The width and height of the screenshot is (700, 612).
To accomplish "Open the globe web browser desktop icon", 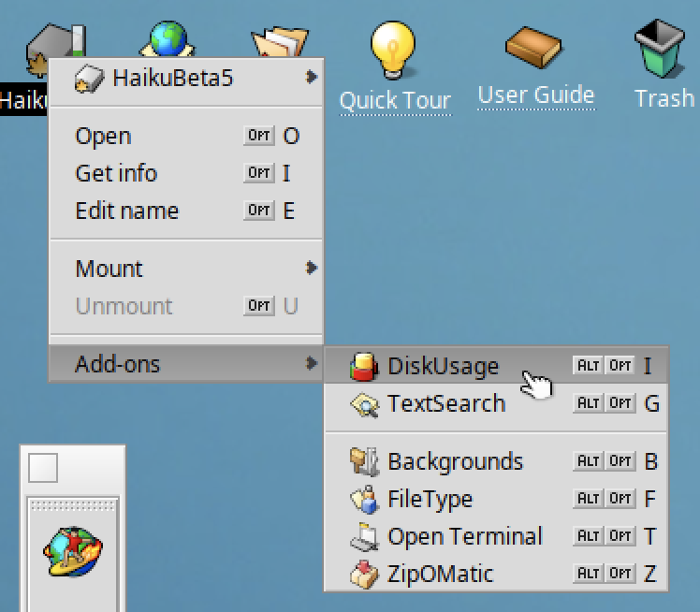I will pos(168,39).
